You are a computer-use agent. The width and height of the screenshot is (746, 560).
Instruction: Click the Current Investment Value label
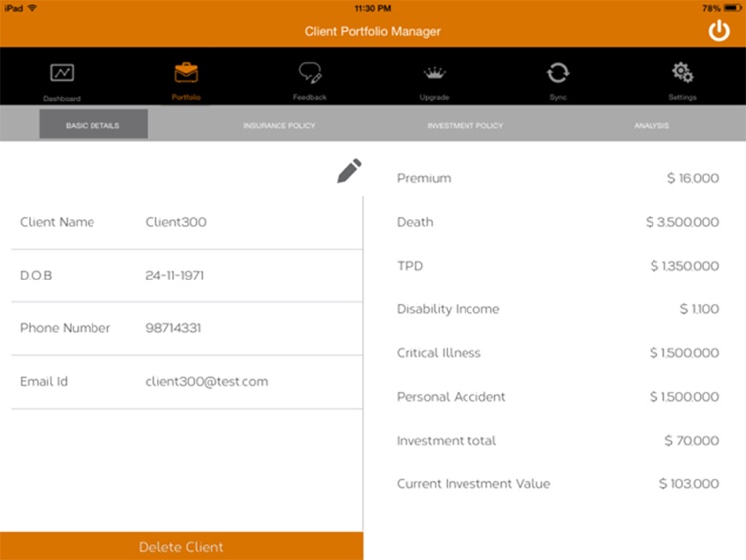pos(473,484)
